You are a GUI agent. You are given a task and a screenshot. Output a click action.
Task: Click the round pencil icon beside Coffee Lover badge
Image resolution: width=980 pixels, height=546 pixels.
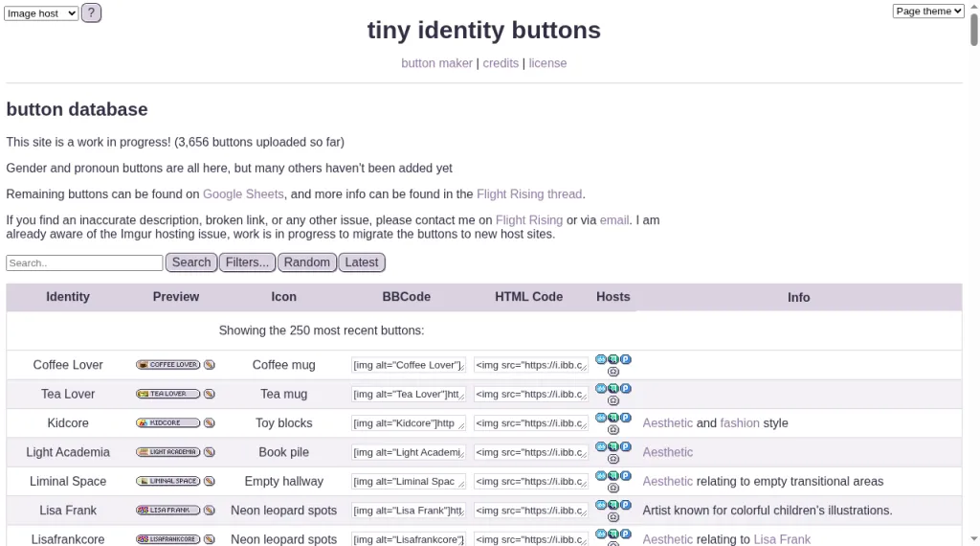tap(210, 365)
